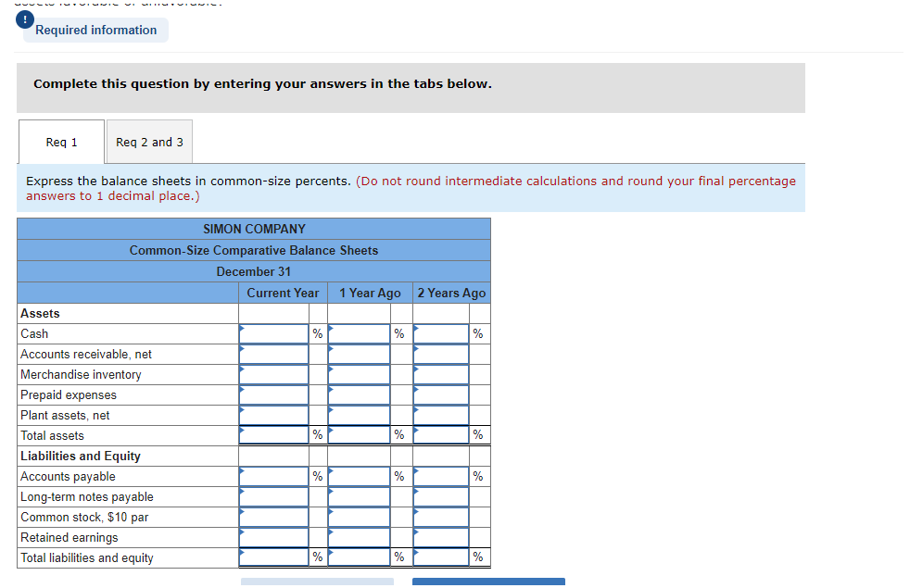This screenshot has width=910, height=588.
Task: Select Accounts receivable Current Year field
Action: [274, 355]
